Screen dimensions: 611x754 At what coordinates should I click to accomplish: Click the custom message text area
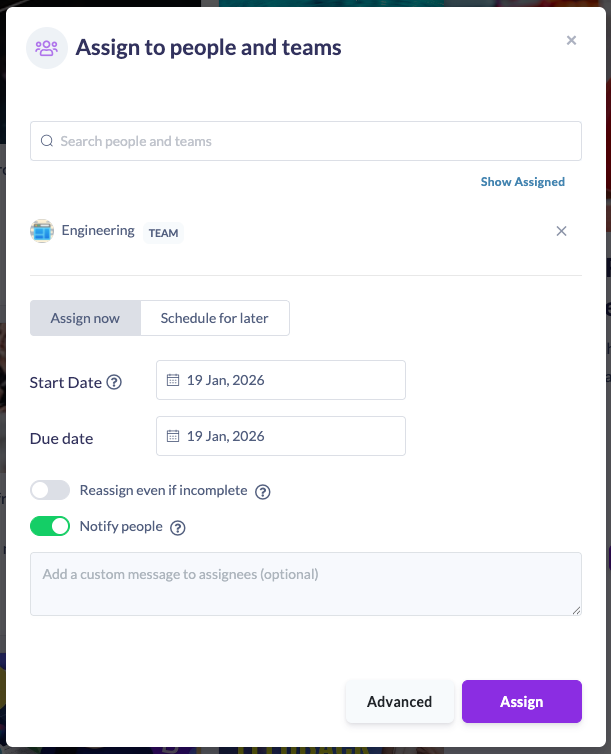(x=305, y=583)
